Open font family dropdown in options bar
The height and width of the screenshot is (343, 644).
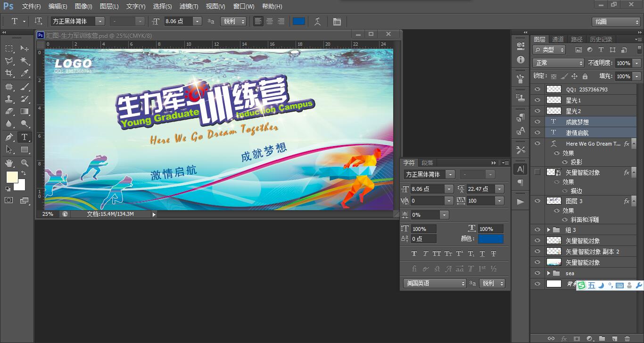[99, 21]
